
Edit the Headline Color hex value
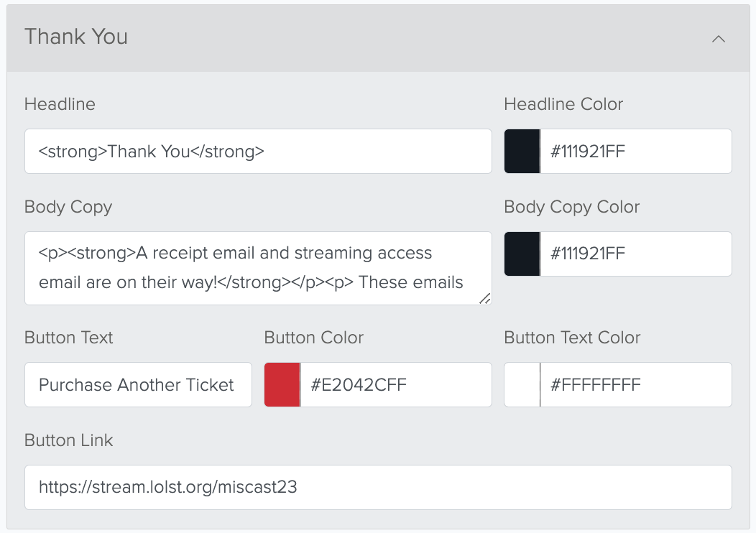click(x=636, y=152)
